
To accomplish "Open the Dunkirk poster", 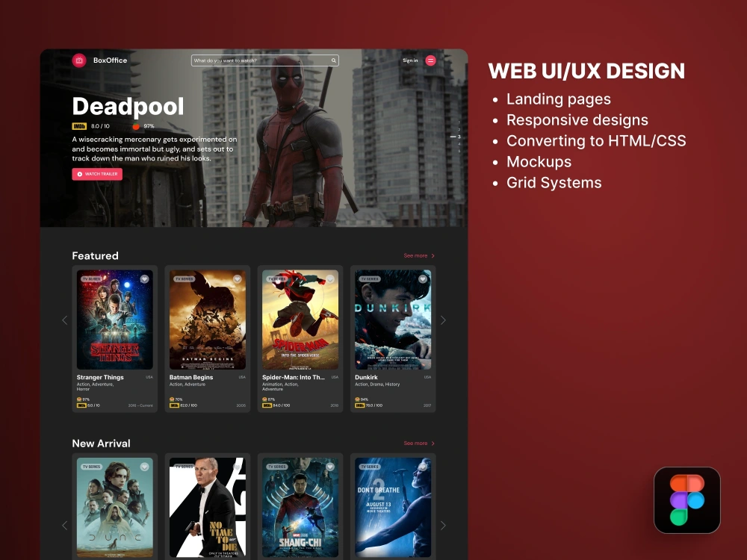I will point(393,320).
